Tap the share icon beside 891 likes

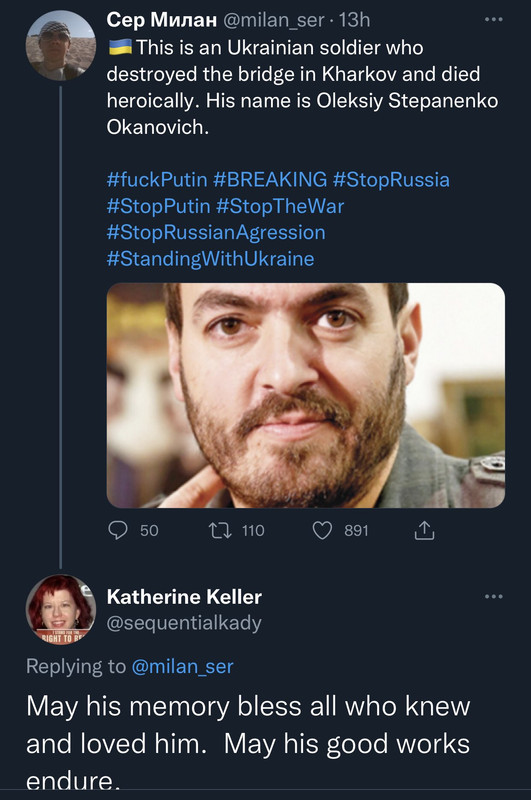(x=424, y=531)
